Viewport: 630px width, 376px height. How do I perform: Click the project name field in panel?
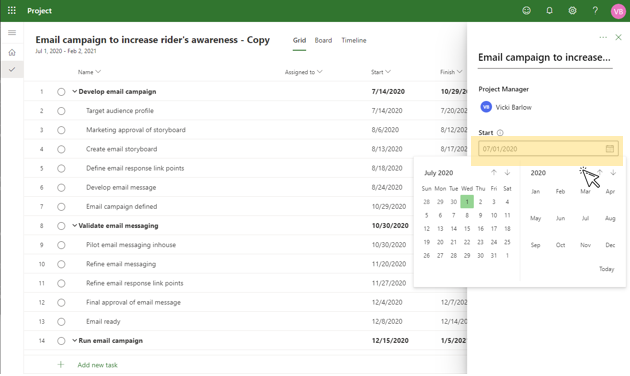545,58
